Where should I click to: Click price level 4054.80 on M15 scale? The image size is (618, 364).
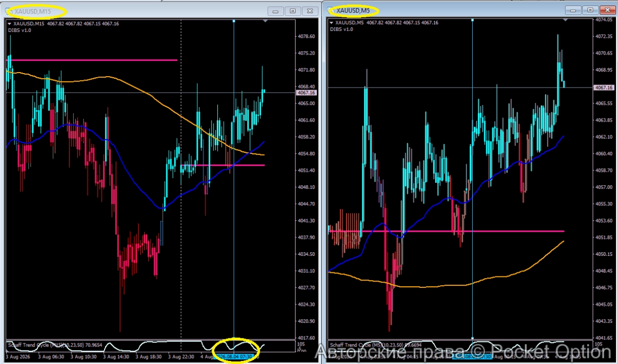point(306,154)
